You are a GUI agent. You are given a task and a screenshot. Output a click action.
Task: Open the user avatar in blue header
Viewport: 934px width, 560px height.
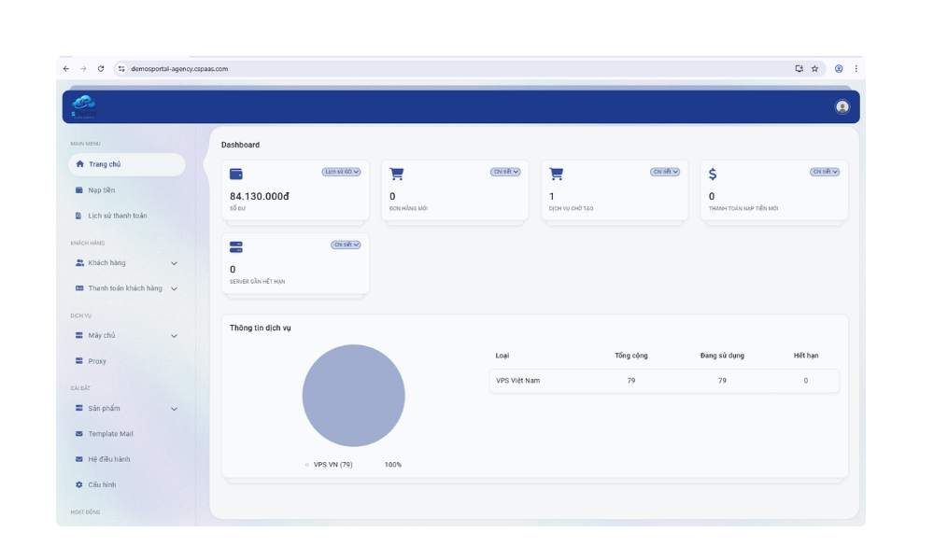842,106
